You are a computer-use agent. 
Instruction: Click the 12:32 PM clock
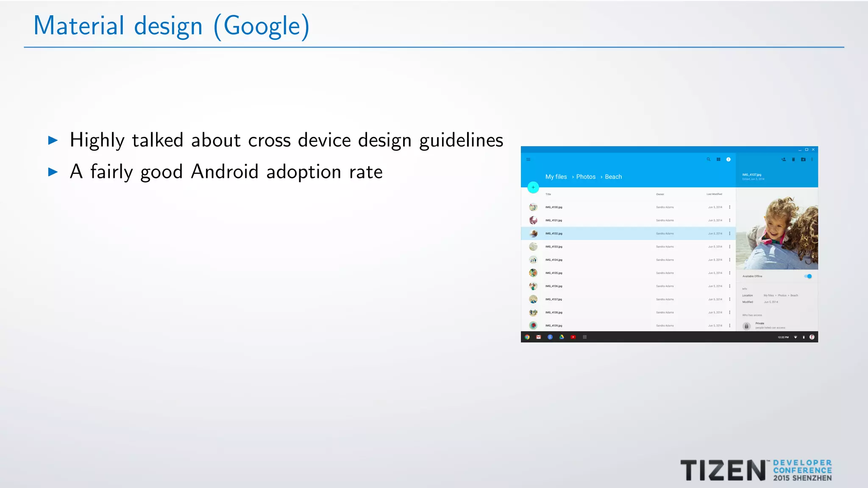[x=783, y=337]
